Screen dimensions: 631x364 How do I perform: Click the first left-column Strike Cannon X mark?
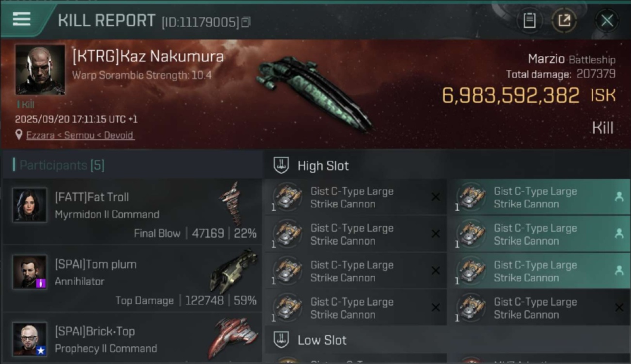(x=435, y=197)
